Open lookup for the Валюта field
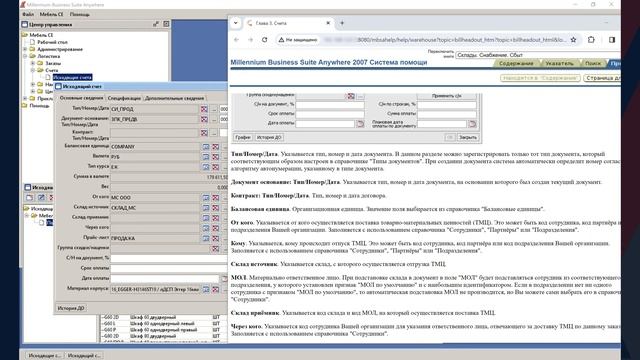This screenshot has height=360, width=640. pyautogui.click(x=206, y=157)
